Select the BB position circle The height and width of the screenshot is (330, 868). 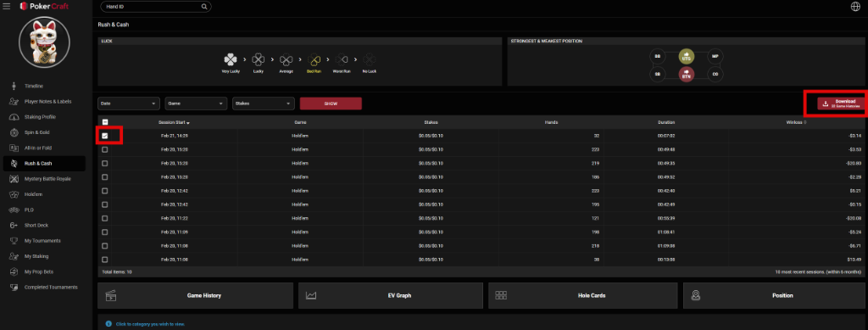pyautogui.click(x=657, y=57)
